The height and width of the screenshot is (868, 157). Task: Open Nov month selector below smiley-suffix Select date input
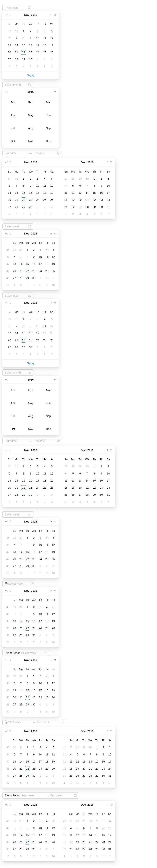(27, 15)
